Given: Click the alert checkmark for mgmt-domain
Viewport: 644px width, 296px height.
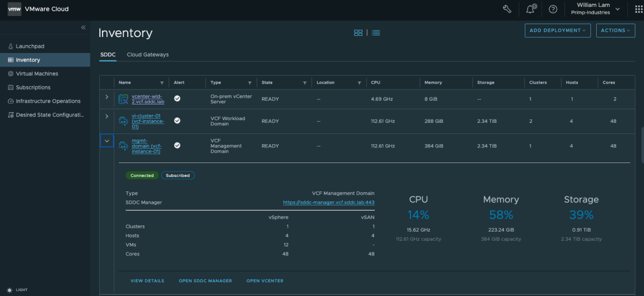Looking at the screenshot, I should tap(177, 145).
